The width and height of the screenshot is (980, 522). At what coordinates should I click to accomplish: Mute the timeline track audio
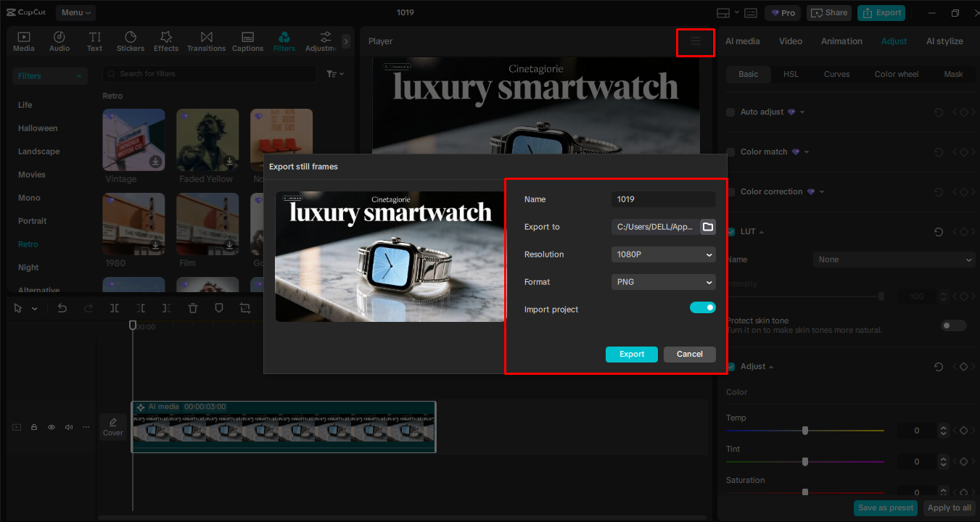tap(68, 427)
